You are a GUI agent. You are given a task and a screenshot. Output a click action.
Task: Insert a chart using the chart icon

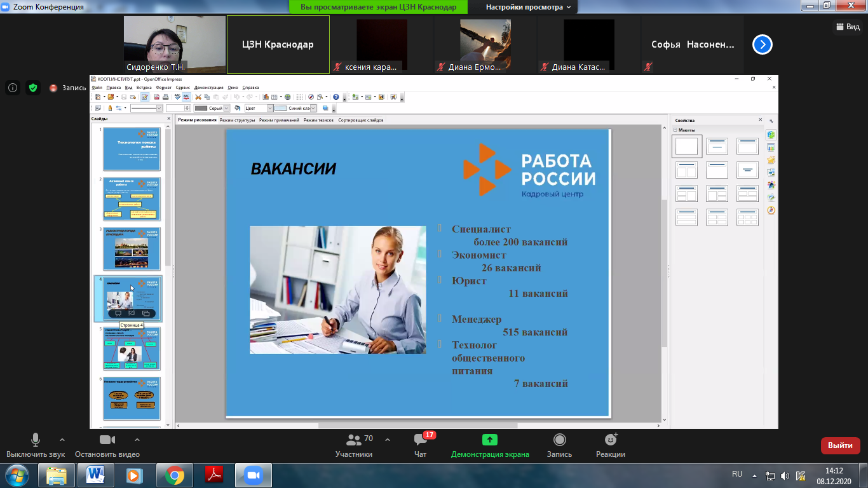click(x=266, y=97)
